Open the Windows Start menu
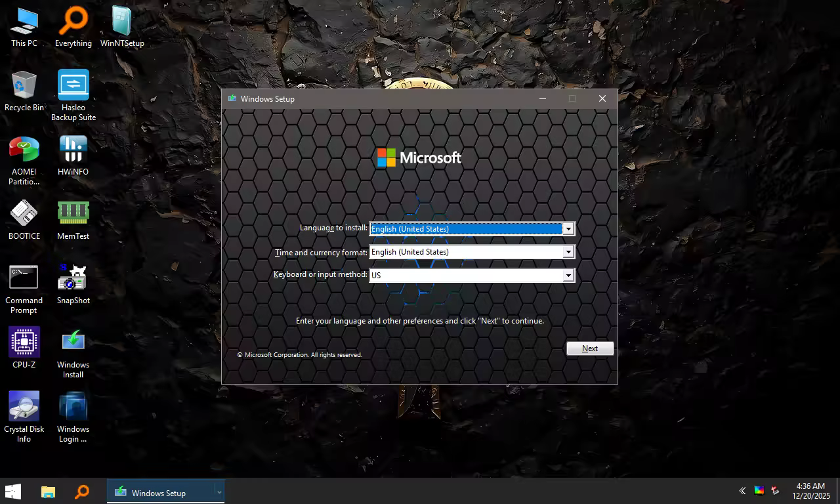The image size is (840, 504). [x=13, y=492]
